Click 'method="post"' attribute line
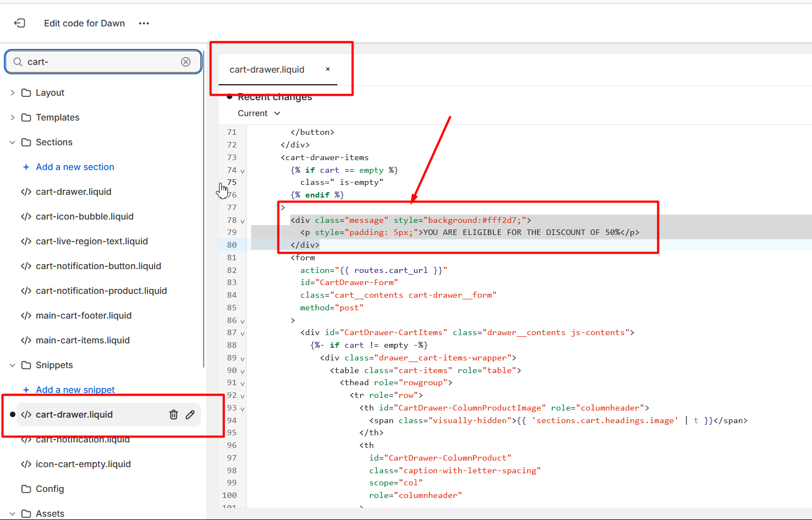This screenshot has width=812, height=520. pyautogui.click(x=332, y=308)
